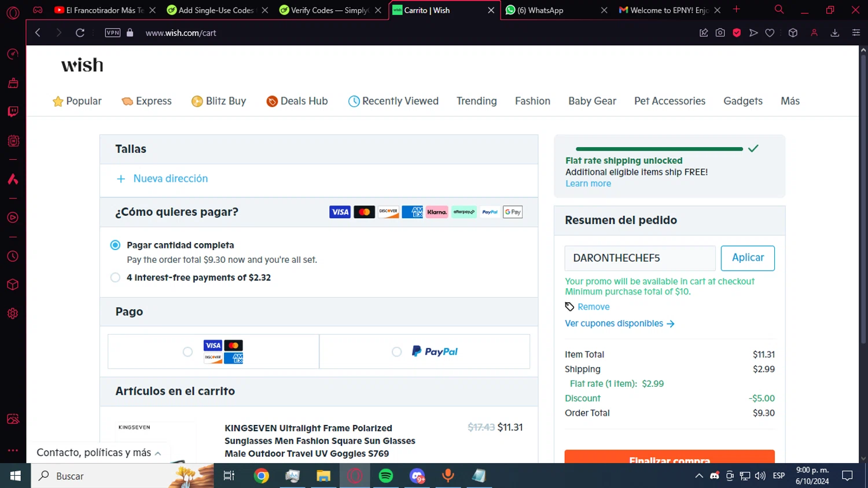Open the ad blocker shield icon
Viewport: 868px width, 488px height.
737,33
